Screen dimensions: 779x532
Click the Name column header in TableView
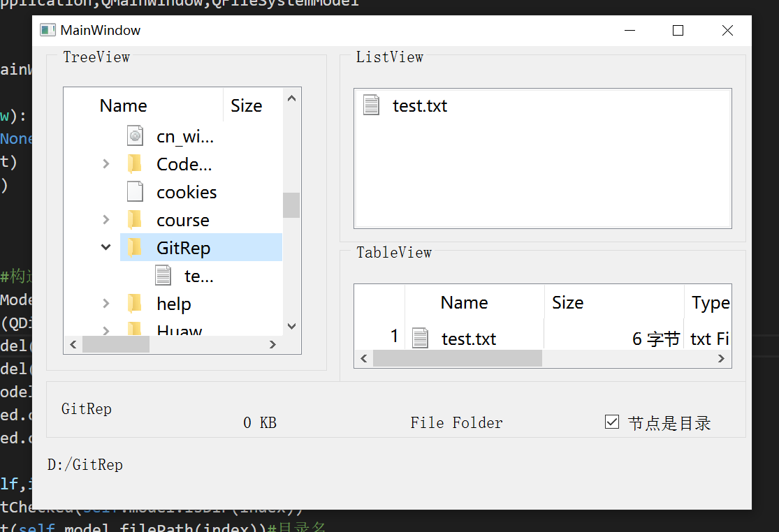pyautogui.click(x=465, y=302)
